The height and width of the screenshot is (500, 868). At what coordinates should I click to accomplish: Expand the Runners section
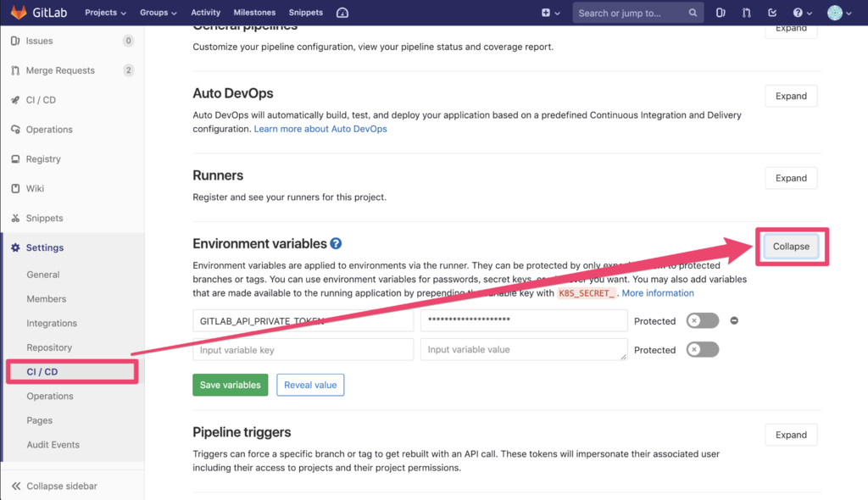click(791, 178)
